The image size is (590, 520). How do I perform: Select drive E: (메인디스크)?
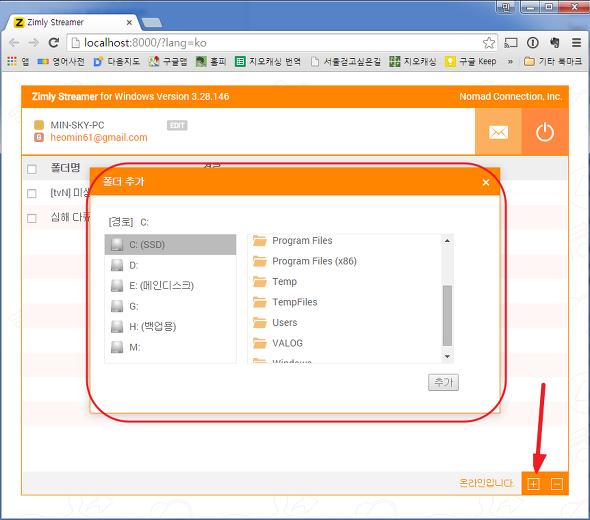[170, 286]
